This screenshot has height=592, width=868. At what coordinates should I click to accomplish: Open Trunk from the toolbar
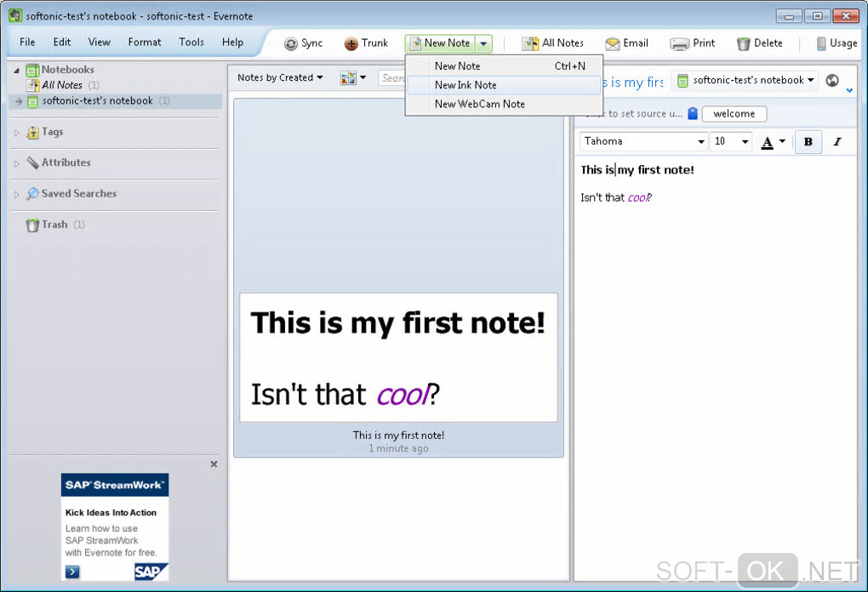point(365,43)
